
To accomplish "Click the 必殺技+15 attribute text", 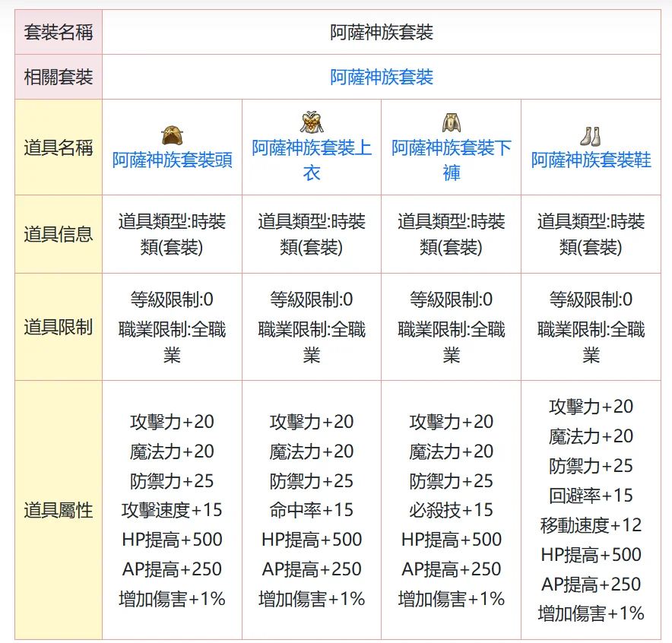I will (452, 510).
